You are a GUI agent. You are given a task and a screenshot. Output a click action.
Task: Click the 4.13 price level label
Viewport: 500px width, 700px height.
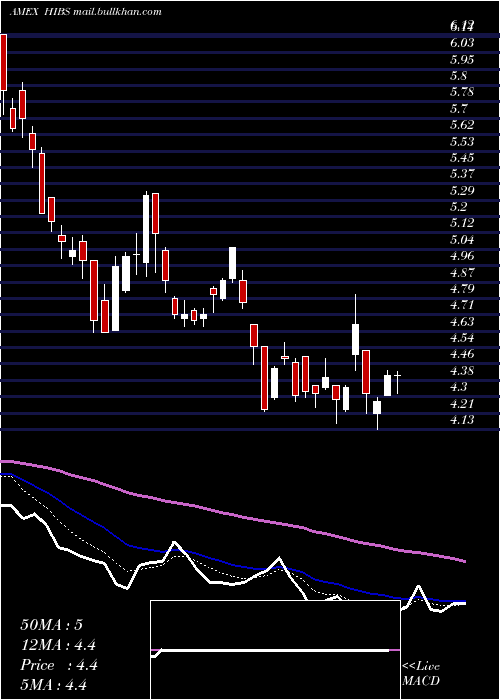pos(462,420)
